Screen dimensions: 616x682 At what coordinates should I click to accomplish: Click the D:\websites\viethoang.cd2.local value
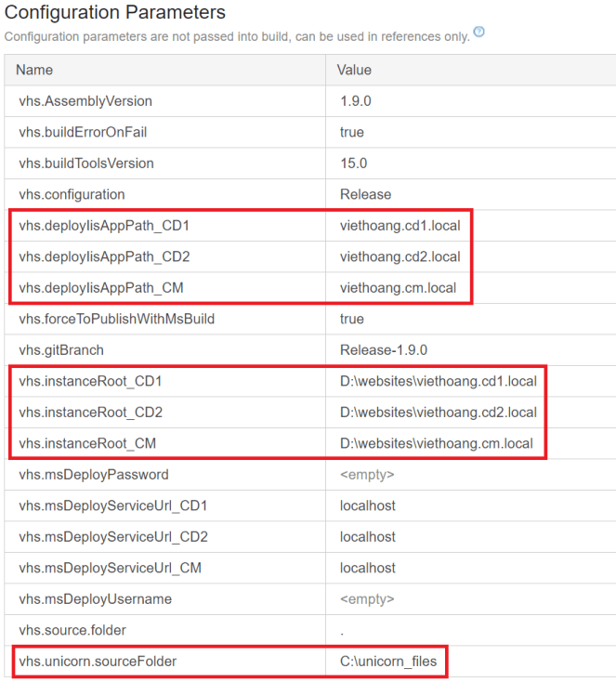point(438,413)
